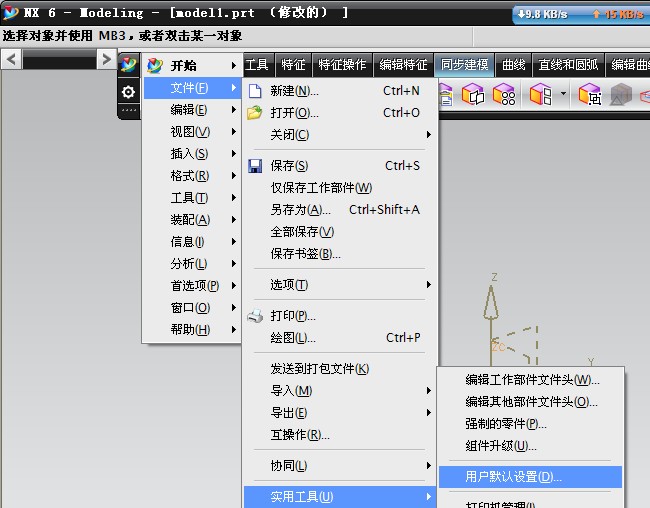Click the left scroll arrow button
Image resolution: width=650 pixels, height=508 pixels.
[x=11, y=59]
